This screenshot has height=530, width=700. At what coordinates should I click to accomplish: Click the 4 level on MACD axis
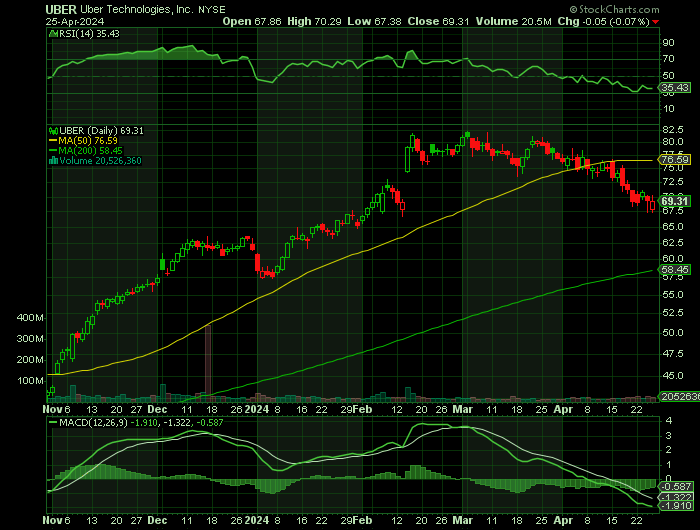coord(669,421)
